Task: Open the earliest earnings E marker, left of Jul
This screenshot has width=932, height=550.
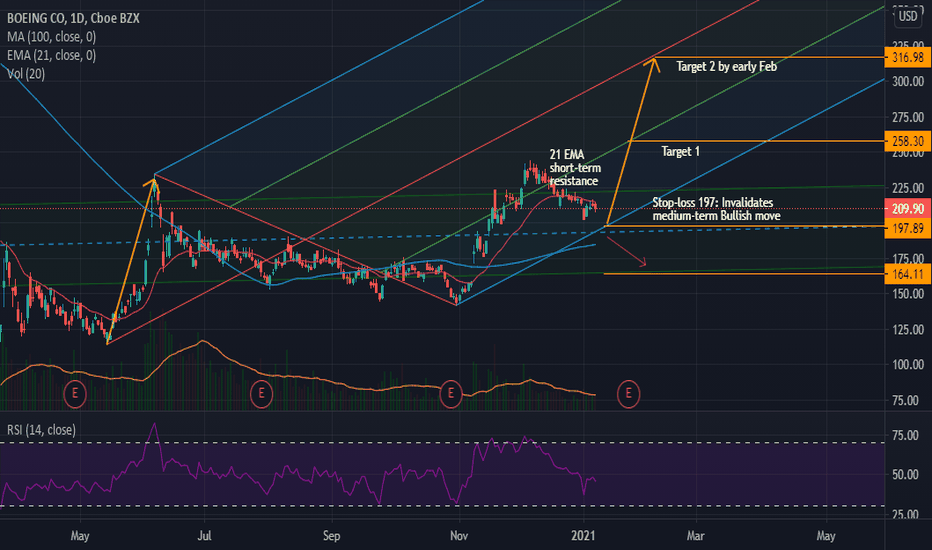Action: pos(75,394)
